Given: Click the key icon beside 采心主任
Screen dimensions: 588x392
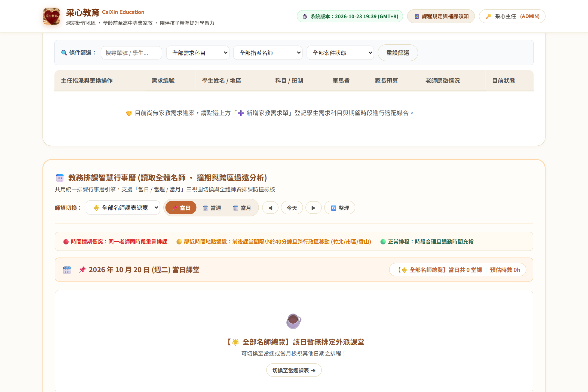Looking at the screenshot, I should click(489, 16).
